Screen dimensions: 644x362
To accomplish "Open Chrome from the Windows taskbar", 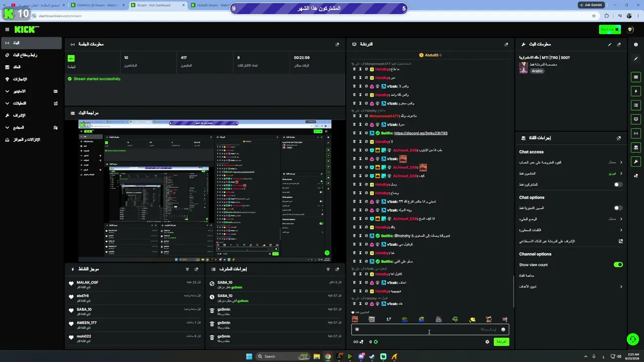I will coord(328,356).
